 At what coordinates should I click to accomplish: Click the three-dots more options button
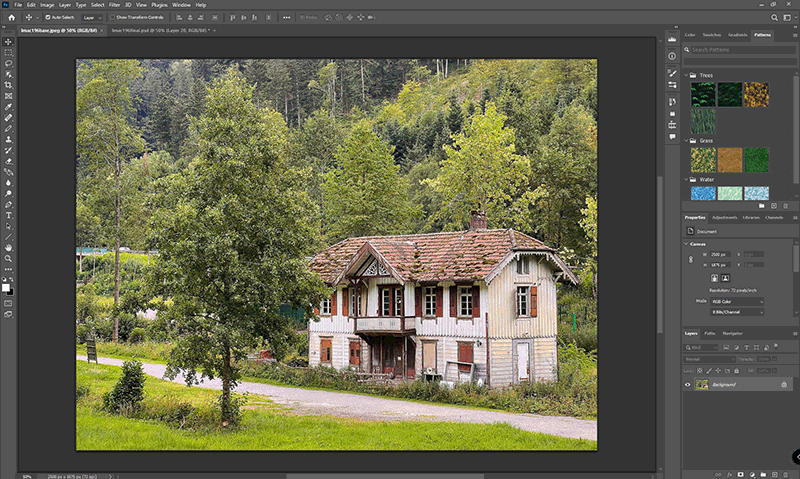286,17
